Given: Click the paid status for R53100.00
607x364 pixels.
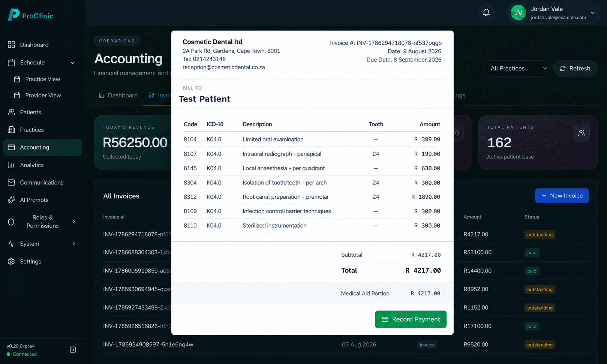Looking at the screenshot, I should tap(532, 253).
